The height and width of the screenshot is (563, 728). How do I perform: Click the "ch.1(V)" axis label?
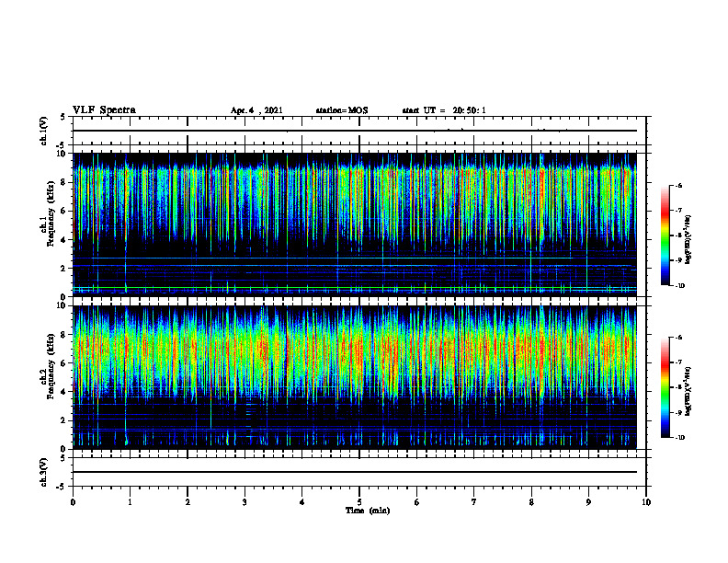pos(44,131)
